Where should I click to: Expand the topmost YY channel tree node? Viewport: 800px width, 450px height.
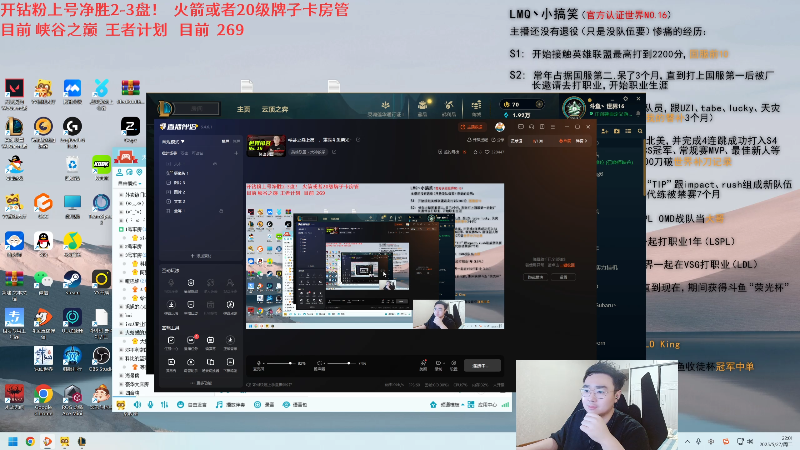(121, 194)
